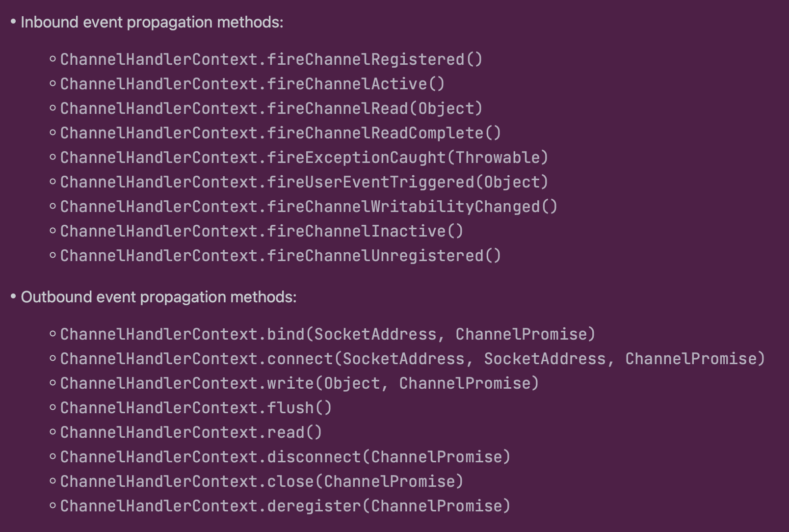Screen dimensions: 789x532
Task: Click the bullet before Outbound event propagation
Action: 13,297
